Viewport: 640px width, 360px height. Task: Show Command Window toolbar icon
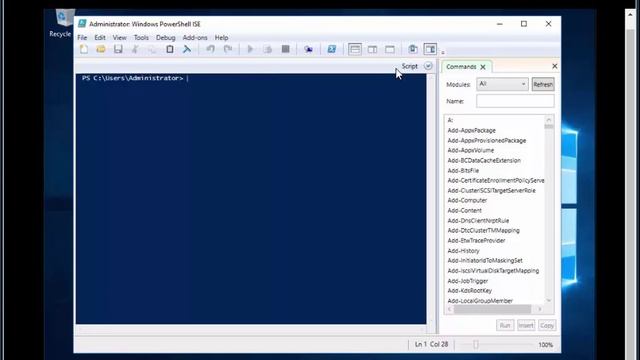coord(413,49)
